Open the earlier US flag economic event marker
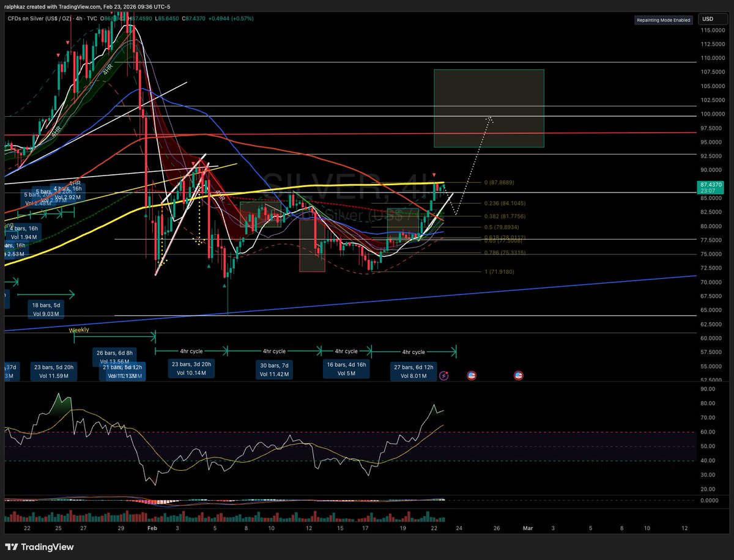This screenshot has height=560, width=734. (x=472, y=375)
